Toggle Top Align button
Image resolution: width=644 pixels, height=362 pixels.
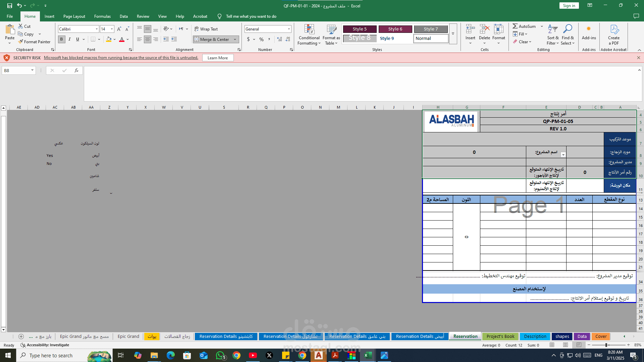tap(139, 29)
